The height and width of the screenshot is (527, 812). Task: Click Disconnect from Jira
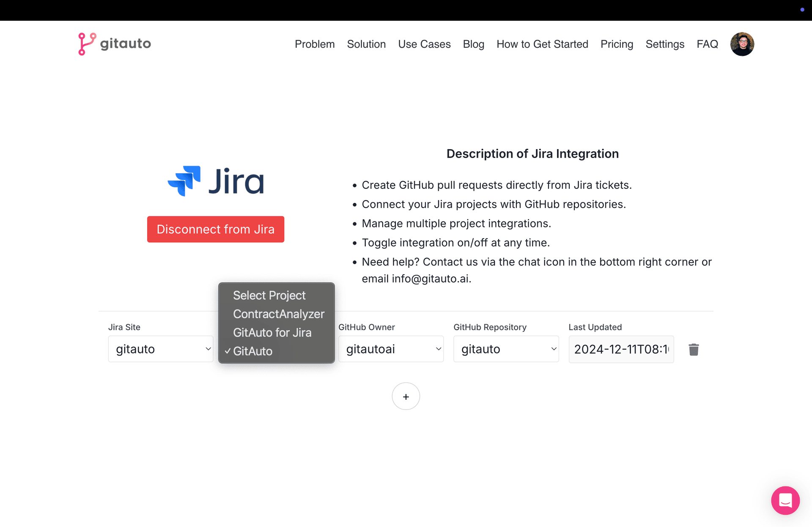(x=216, y=229)
